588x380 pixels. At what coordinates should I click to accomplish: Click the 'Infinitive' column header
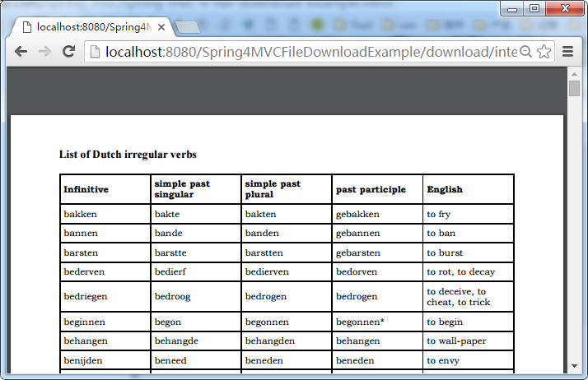coord(105,189)
